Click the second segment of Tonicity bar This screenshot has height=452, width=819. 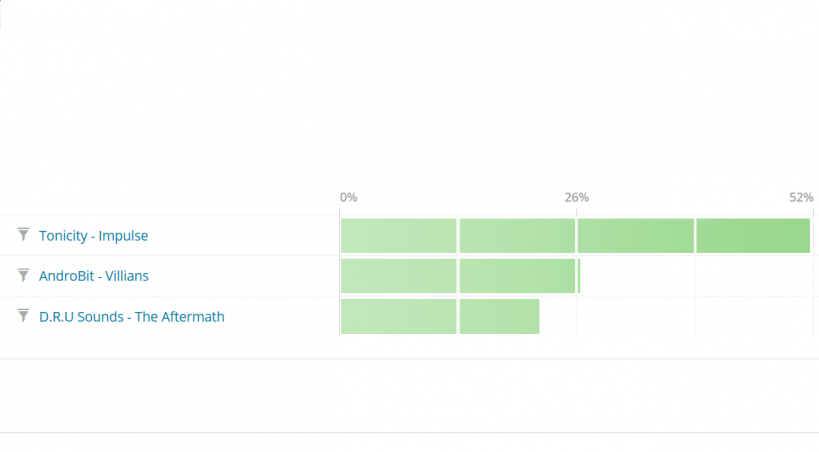[x=517, y=235]
